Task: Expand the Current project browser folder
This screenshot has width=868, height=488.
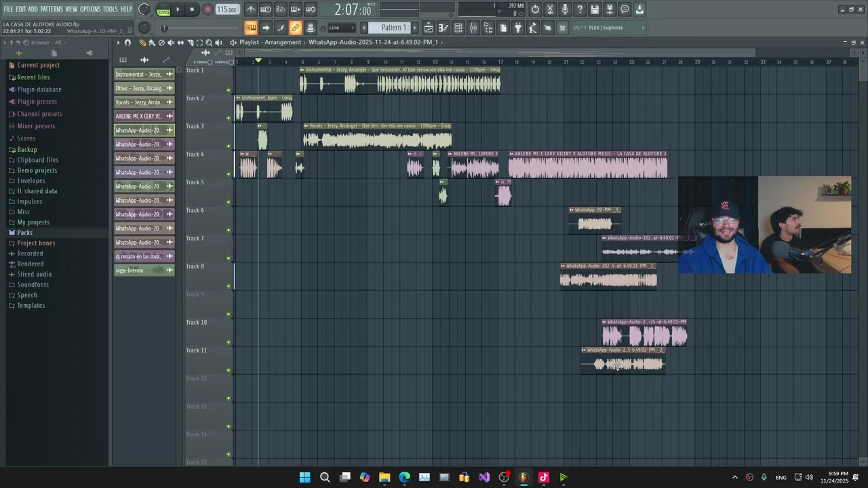Action: (38, 65)
